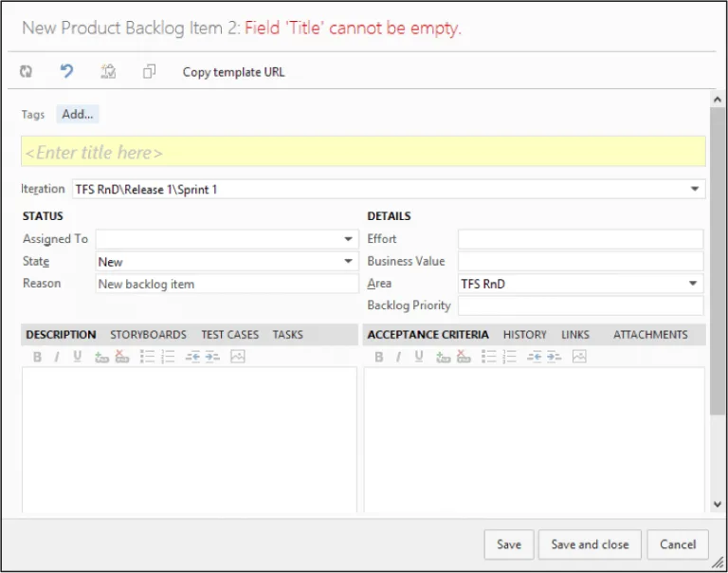Image resolution: width=728 pixels, height=573 pixels.
Task: Click inside Acceptance Criteria text area
Action: pos(534,440)
